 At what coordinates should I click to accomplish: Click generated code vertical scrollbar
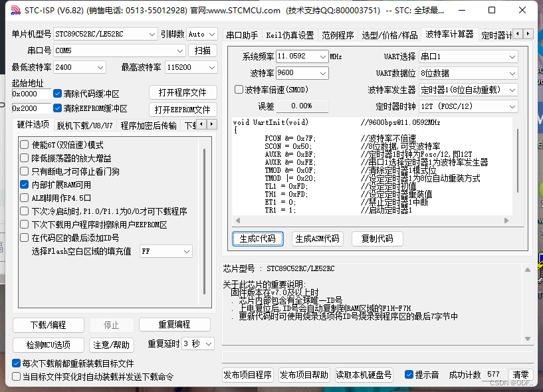518,161
